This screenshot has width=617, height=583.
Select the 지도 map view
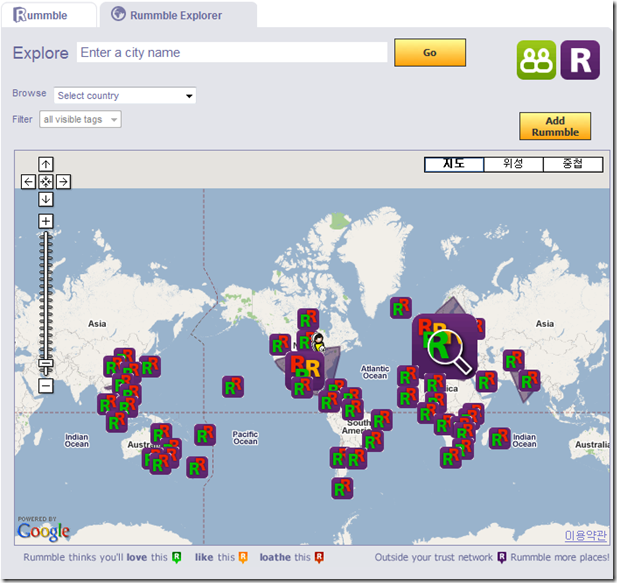click(454, 164)
